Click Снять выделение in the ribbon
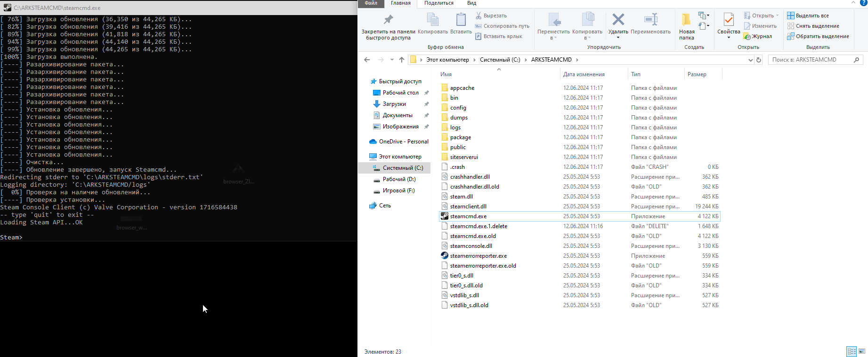This screenshot has height=357, width=868. click(x=813, y=26)
